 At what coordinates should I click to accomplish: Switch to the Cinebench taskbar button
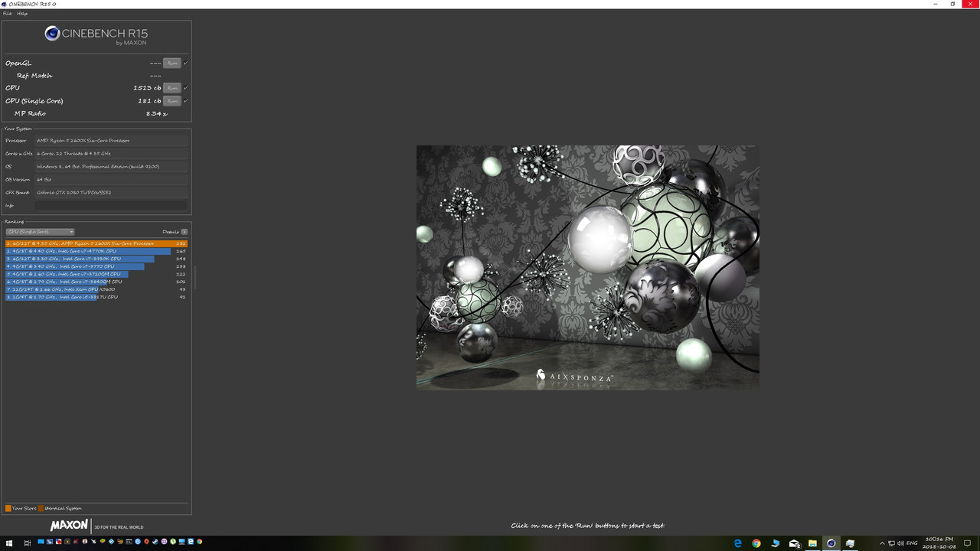click(831, 543)
